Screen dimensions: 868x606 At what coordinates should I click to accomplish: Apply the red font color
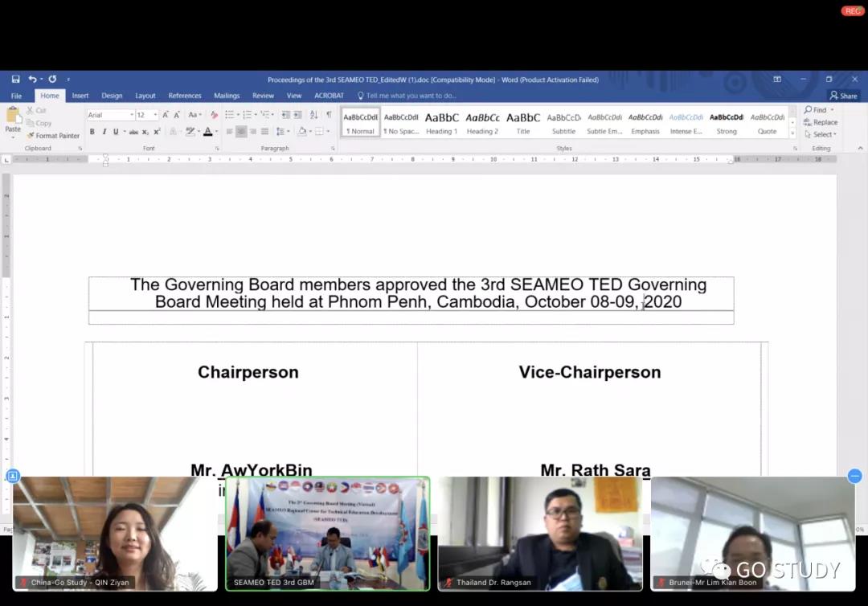click(207, 132)
